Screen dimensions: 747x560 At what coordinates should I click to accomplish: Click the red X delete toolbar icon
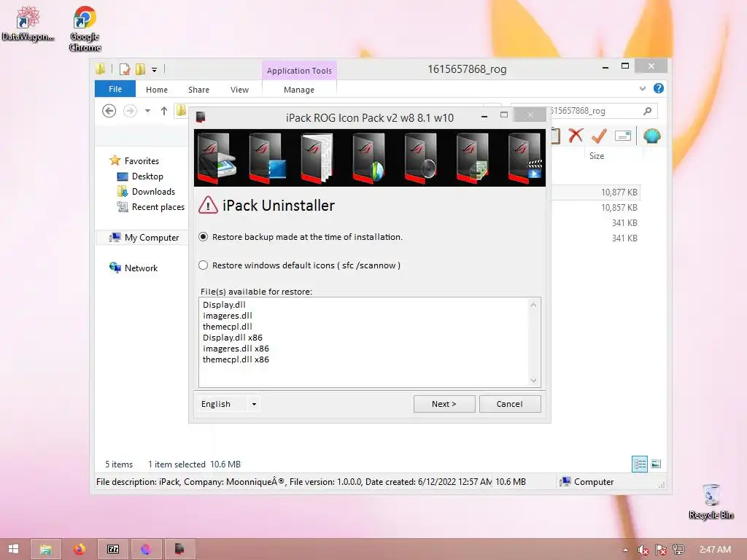point(576,136)
